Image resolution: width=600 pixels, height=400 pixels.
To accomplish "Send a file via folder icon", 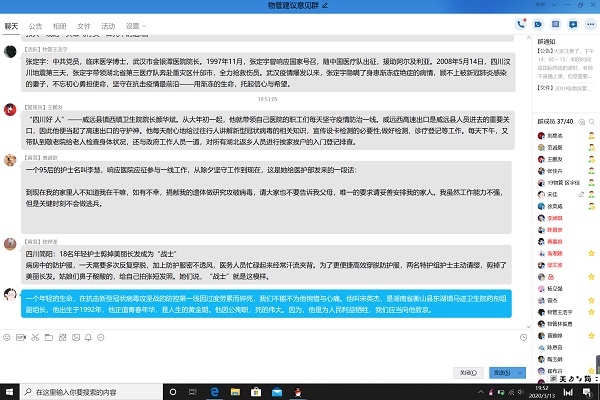I will point(49,337).
